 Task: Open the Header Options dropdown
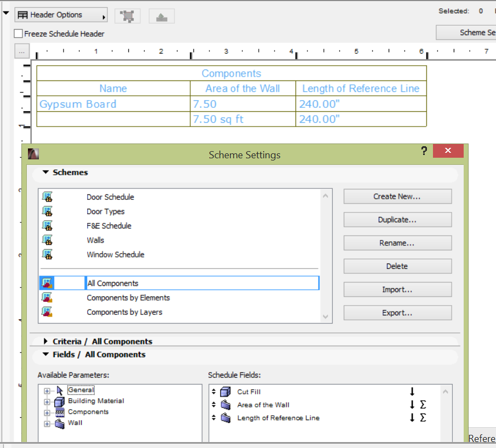point(61,15)
